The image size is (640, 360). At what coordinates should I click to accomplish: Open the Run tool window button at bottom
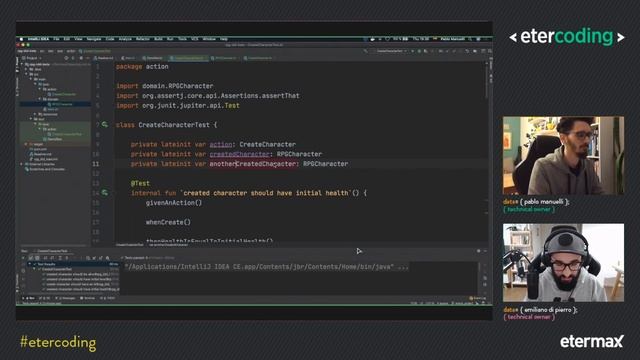coord(29,298)
